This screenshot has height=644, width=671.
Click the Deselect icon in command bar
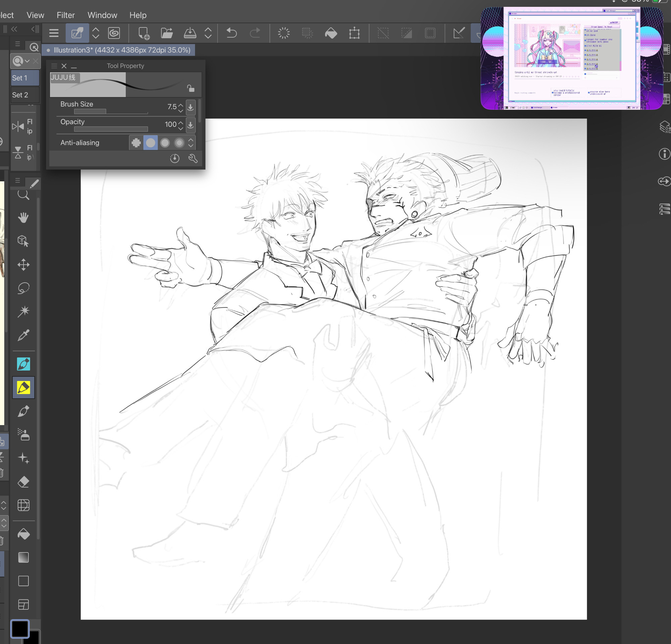tap(383, 33)
